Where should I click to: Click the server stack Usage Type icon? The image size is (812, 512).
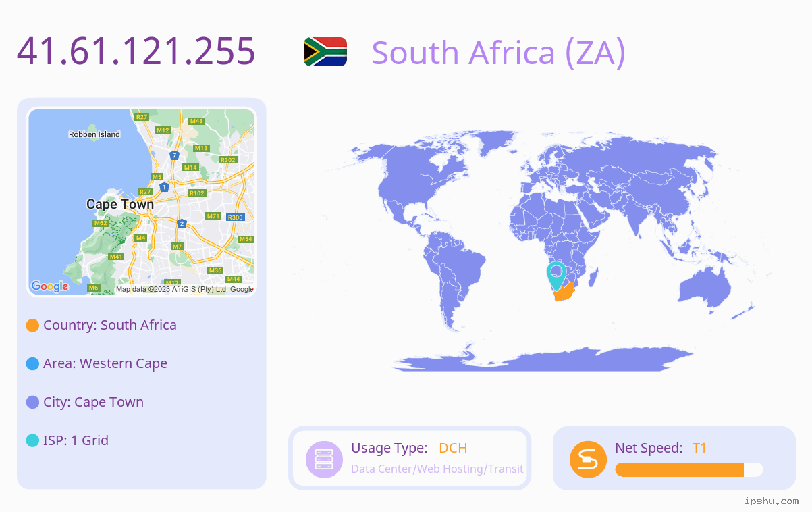click(325, 459)
